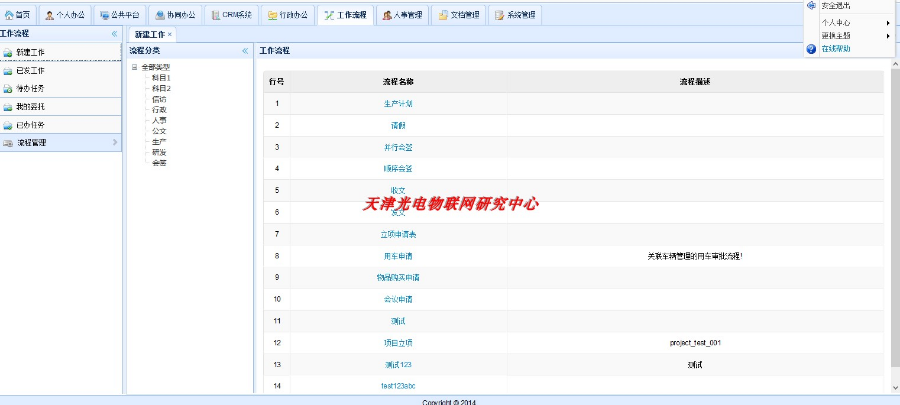The width and height of the screenshot is (900, 405).
Task: Collapse the 全部类型 tree node
Action: pyautogui.click(x=134, y=67)
